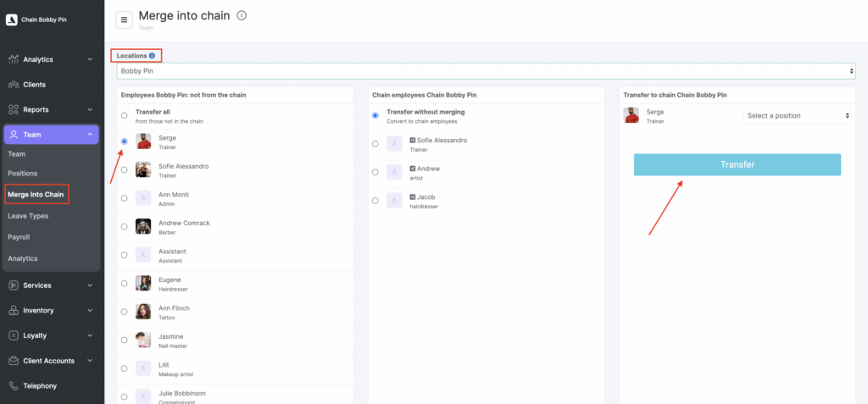Open Payroll in the Team submenu
Image resolution: width=868 pixels, height=404 pixels.
(19, 237)
